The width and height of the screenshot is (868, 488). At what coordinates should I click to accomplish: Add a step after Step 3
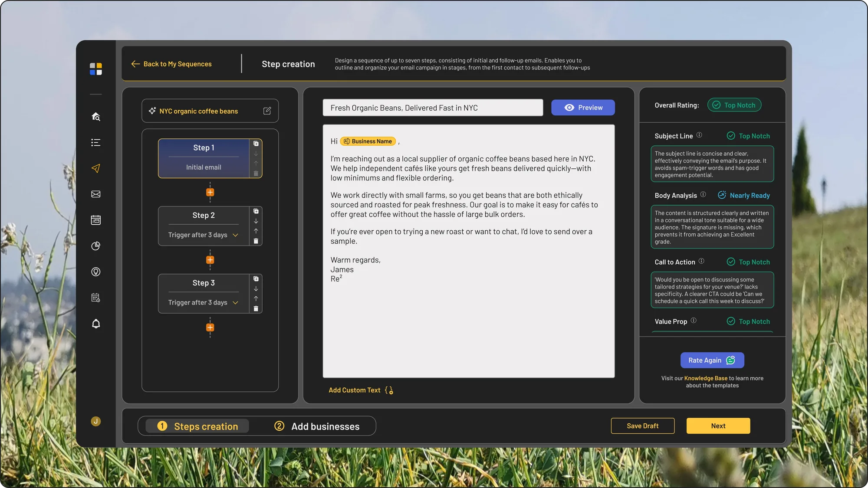tap(210, 328)
